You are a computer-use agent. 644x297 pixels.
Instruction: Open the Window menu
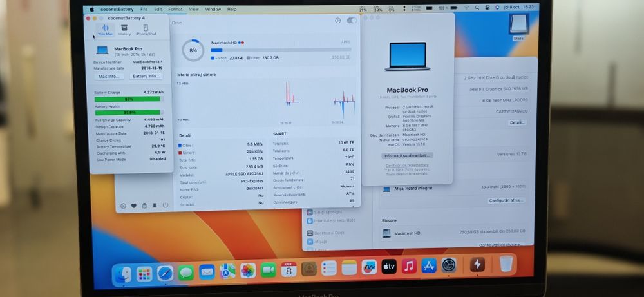tap(213, 9)
